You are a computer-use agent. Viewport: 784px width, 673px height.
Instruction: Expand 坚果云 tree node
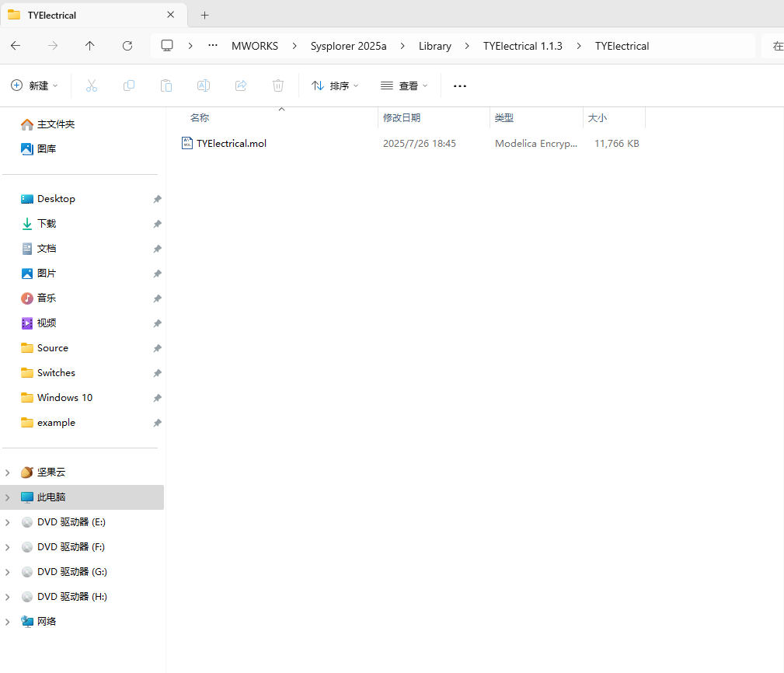click(x=8, y=472)
